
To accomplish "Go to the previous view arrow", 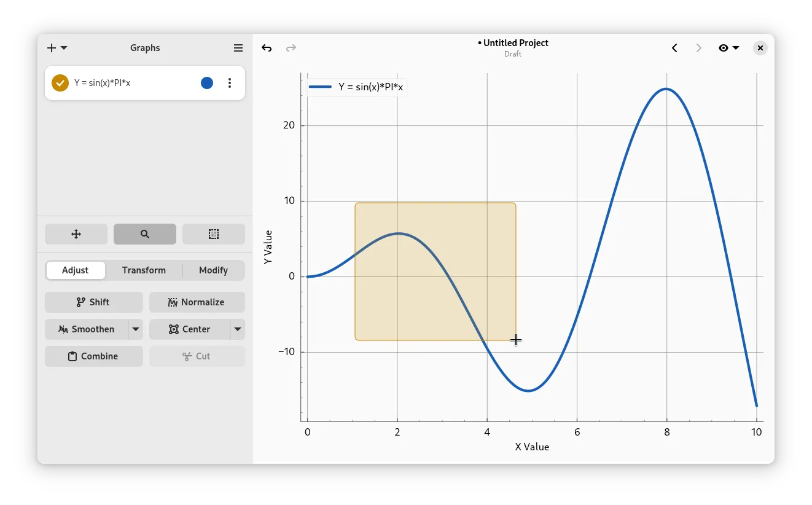I will pyautogui.click(x=674, y=48).
